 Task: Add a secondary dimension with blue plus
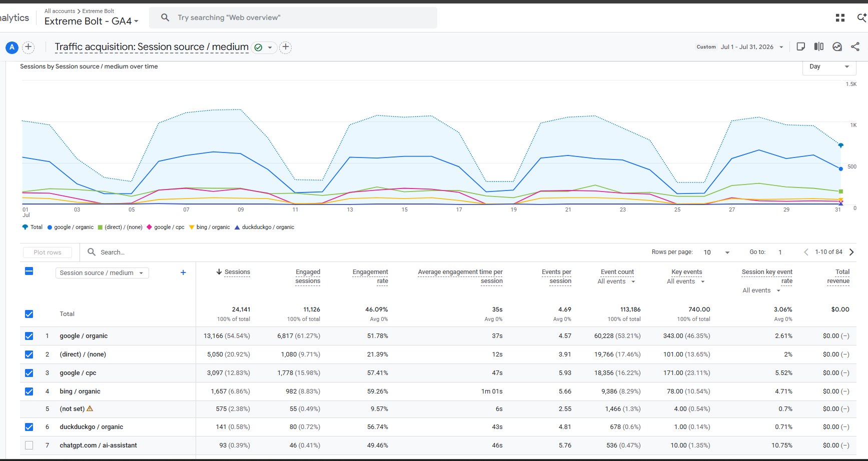pyautogui.click(x=183, y=272)
